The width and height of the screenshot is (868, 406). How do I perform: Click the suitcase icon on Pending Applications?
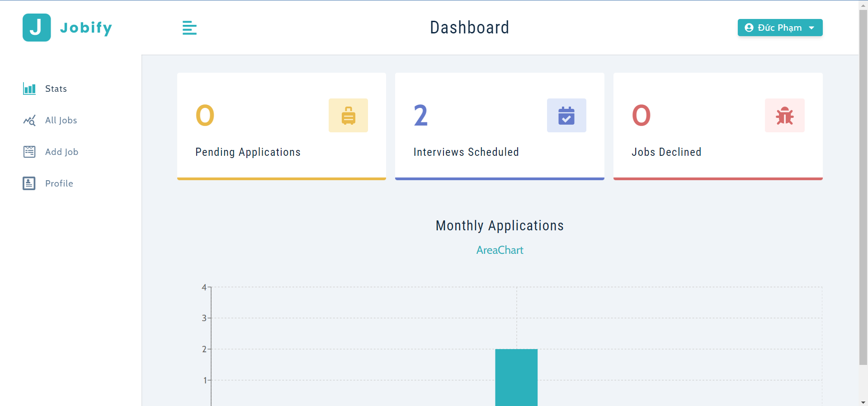click(348, 116)
